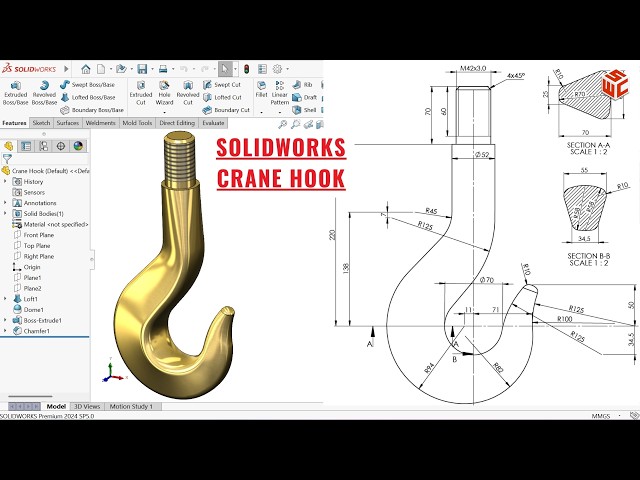Expand the Loft1 feature node
This screenshot has width=640, height=480.
pyautogui.click(x=5, y=299)
